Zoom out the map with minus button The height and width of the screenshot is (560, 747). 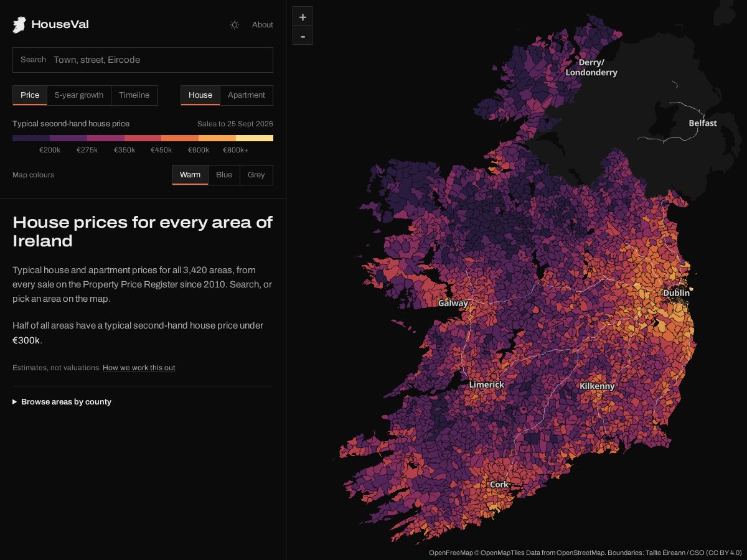pyautogui.click(x=303, y=35)
